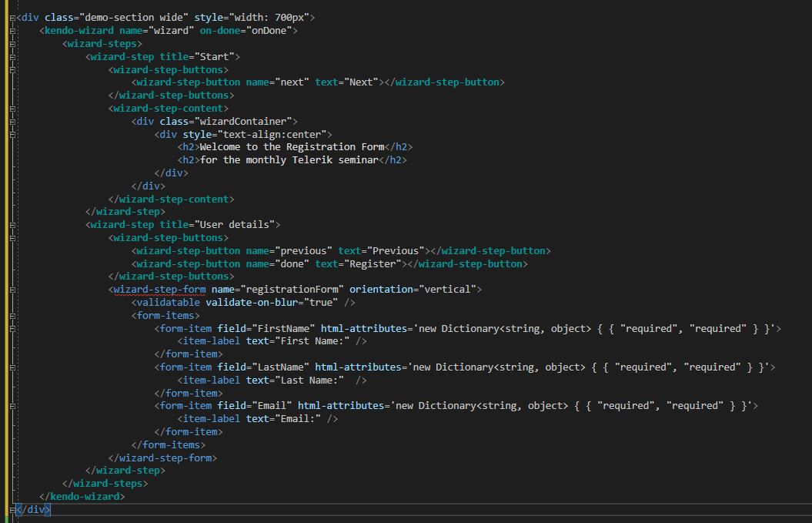The image size is (812, 523).
Task: Click the validate-on-blur attribute name
Action: point(252,302)
